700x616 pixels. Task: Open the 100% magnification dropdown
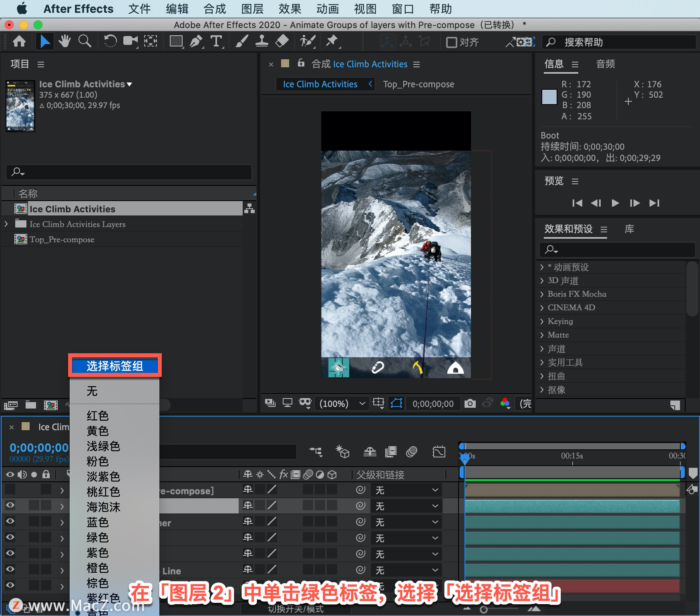[342, 403]
